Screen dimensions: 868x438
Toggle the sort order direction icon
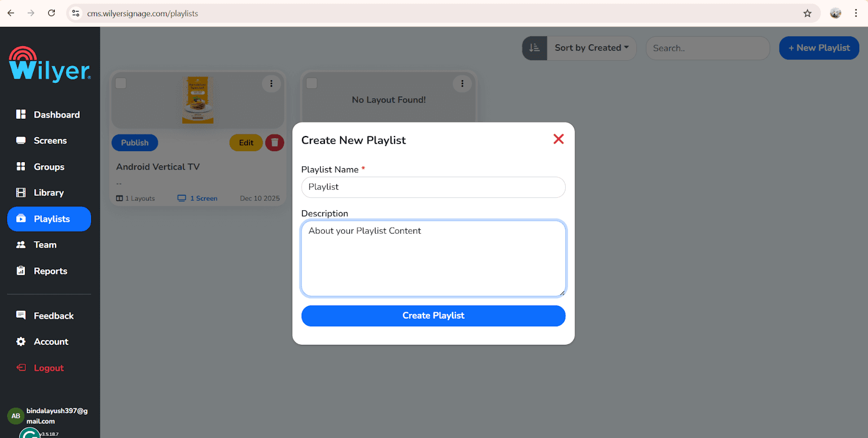(x=534, y=48)
